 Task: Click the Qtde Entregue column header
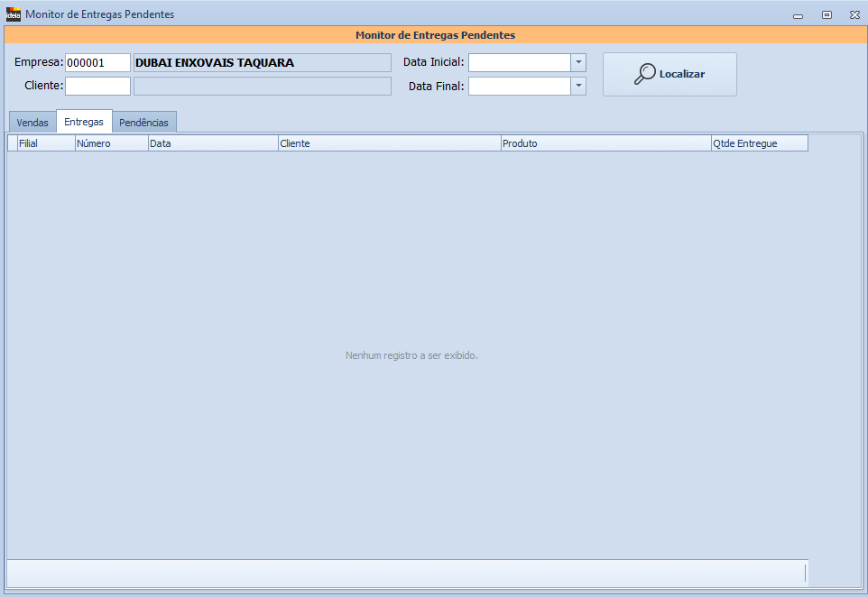click(758, 143)
